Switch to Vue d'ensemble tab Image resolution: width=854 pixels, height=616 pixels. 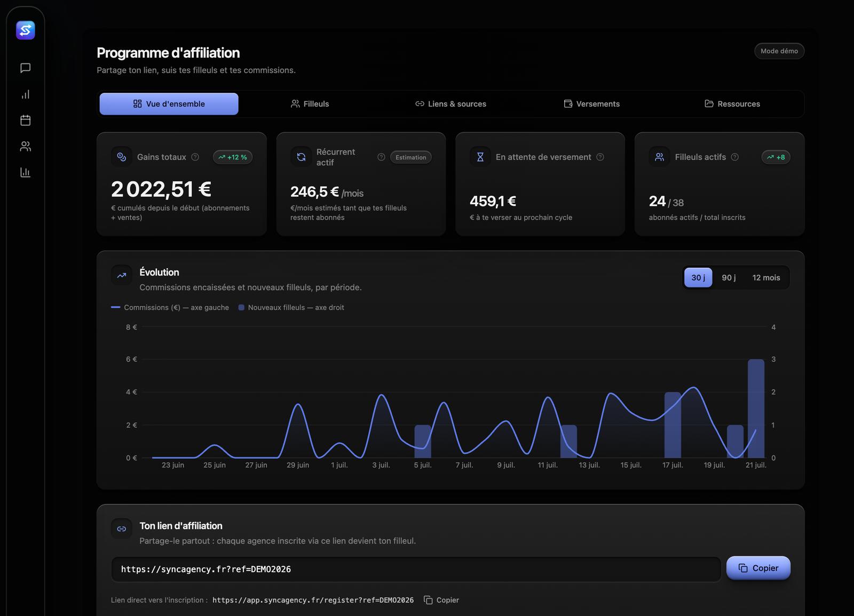169,104
